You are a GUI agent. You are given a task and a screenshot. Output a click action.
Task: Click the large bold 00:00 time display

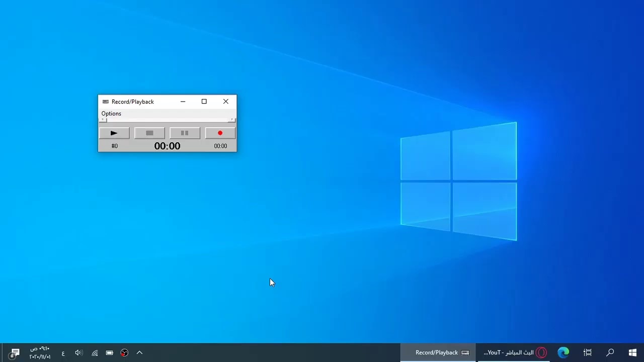(x=167, y=146)
